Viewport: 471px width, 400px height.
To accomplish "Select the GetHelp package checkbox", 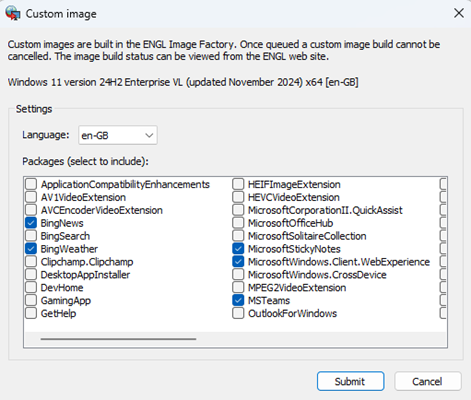I will pyautogui.click(x=31, y=313).
